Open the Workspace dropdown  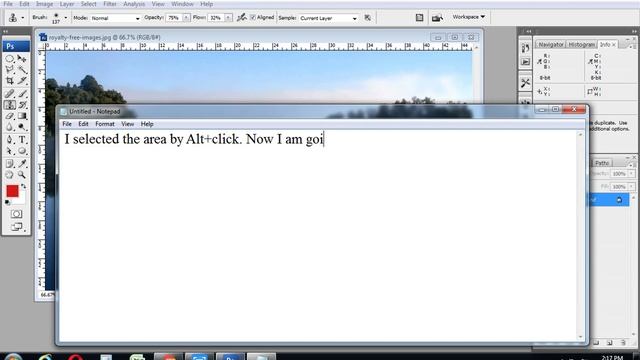(x=469, y=17)
